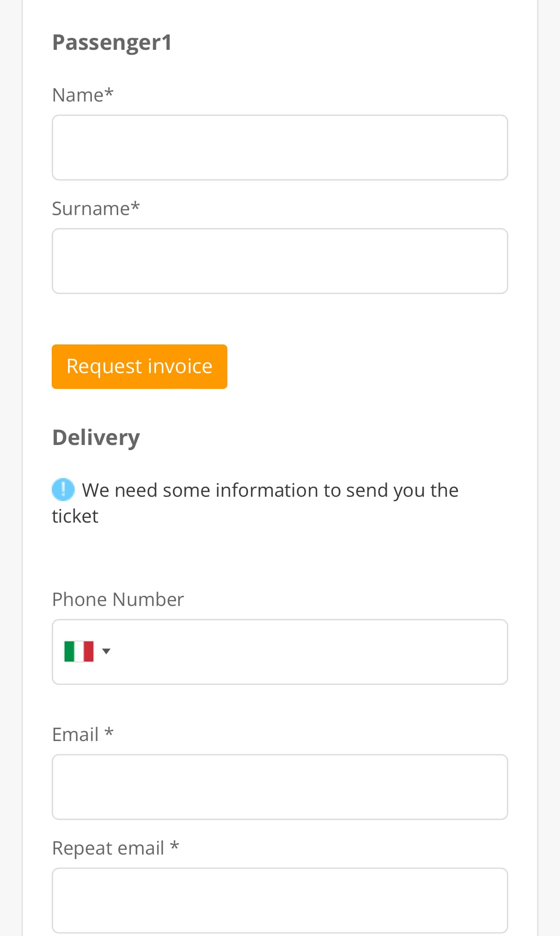Focus the Email input field
560x936 pixels.
coord(280,787)
